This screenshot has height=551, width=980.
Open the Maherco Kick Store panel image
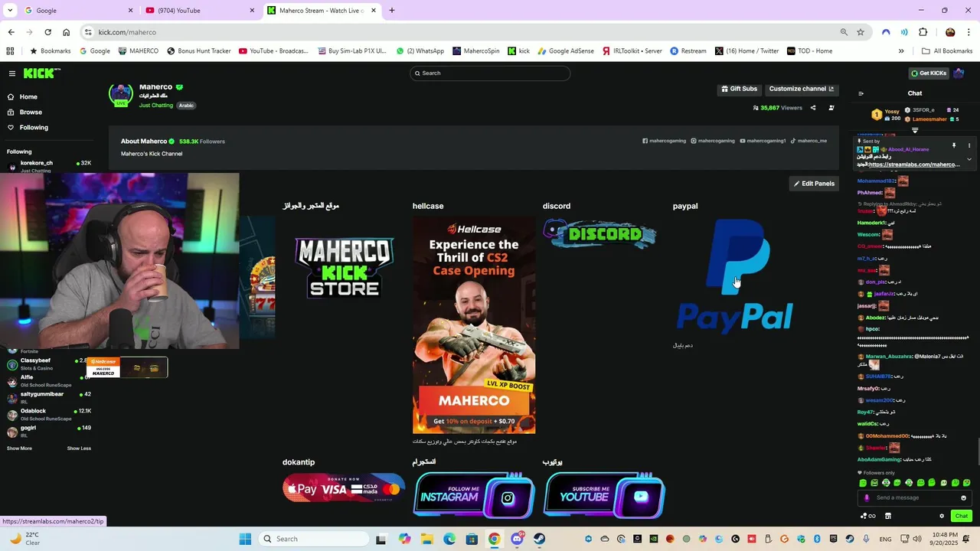tap(345, 268)
